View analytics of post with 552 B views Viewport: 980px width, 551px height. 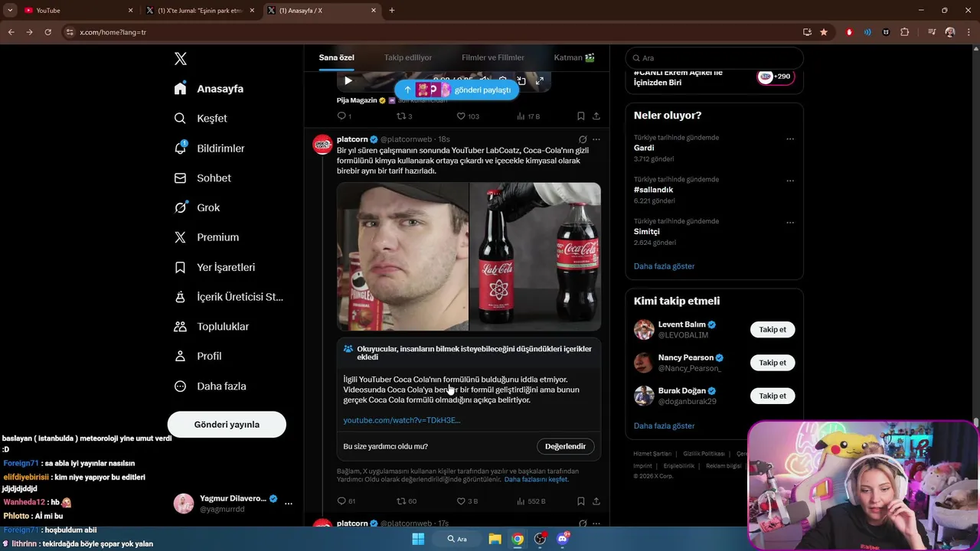[531, 501]
